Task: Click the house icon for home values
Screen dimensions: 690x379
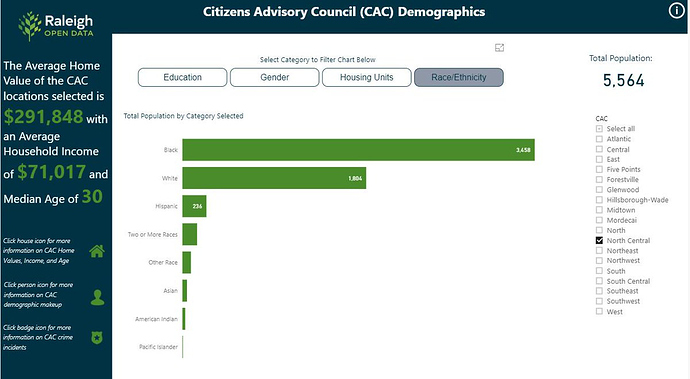Action: [x=97, y=251]
